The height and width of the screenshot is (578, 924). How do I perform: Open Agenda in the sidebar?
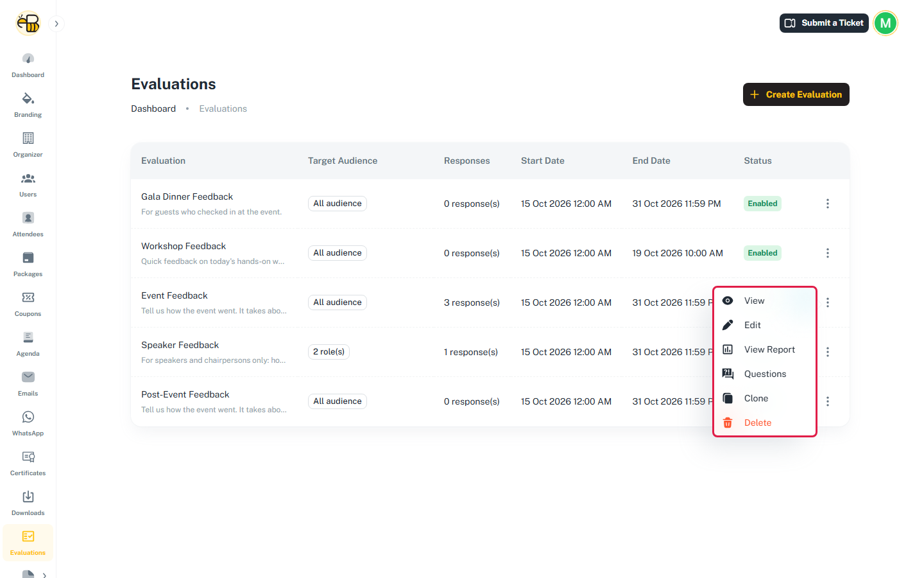(x=28, y=344)
